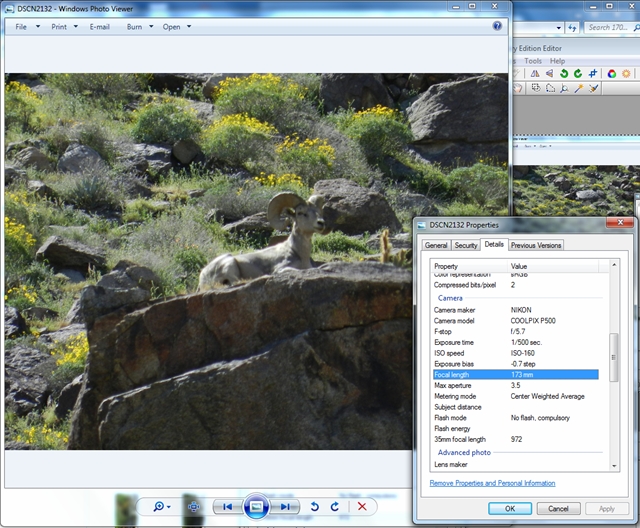This screenshot has width=640, height=528.
Task: Click the RGB color adjust icon in editor
Action: click(611, 73)
